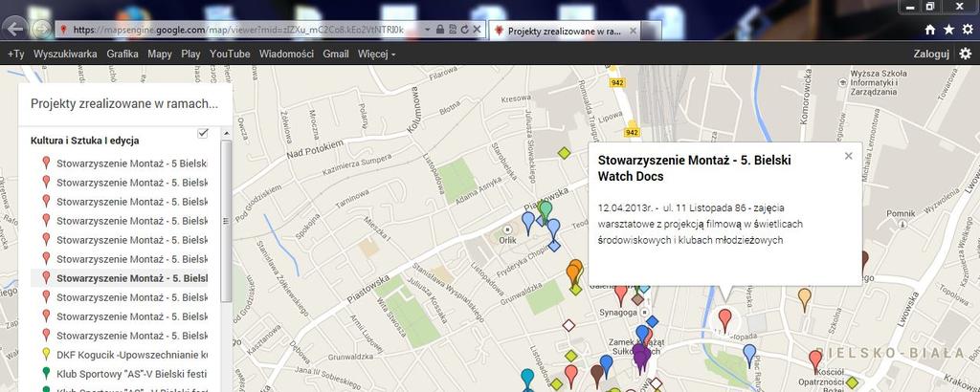Open the +Ty link in Google bar
980x392 pixels.
pyautogui.click(x=15, y=54)
